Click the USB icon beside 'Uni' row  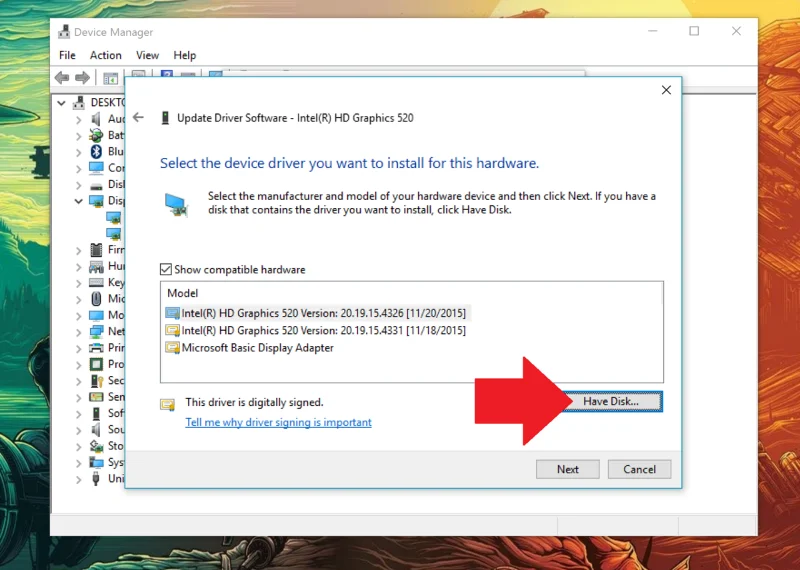(96, 479)
